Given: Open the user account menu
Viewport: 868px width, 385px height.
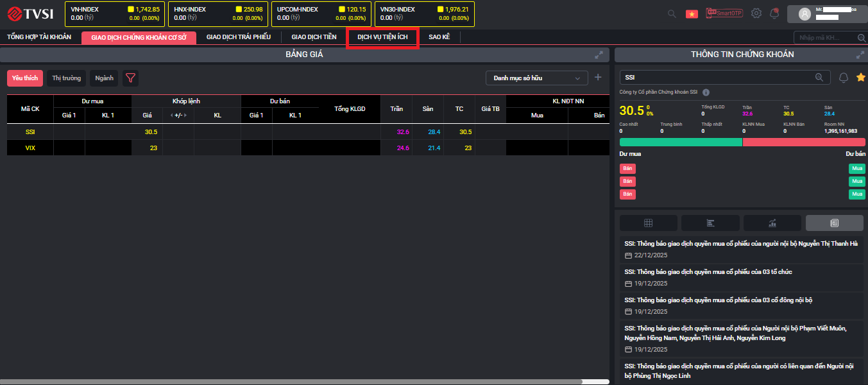Looking at the screenshot, I should click(826, 13).
